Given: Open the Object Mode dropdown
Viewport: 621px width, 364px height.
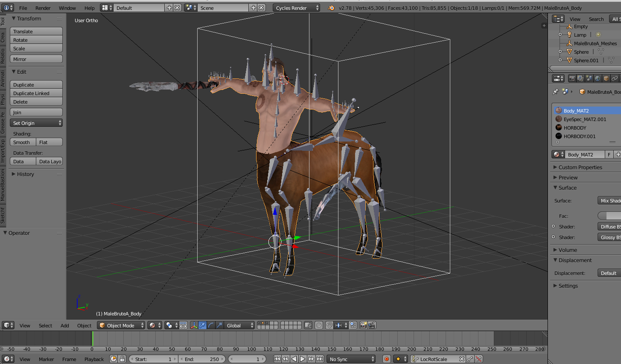Looking at the screenshot, I should coord(121,325).
